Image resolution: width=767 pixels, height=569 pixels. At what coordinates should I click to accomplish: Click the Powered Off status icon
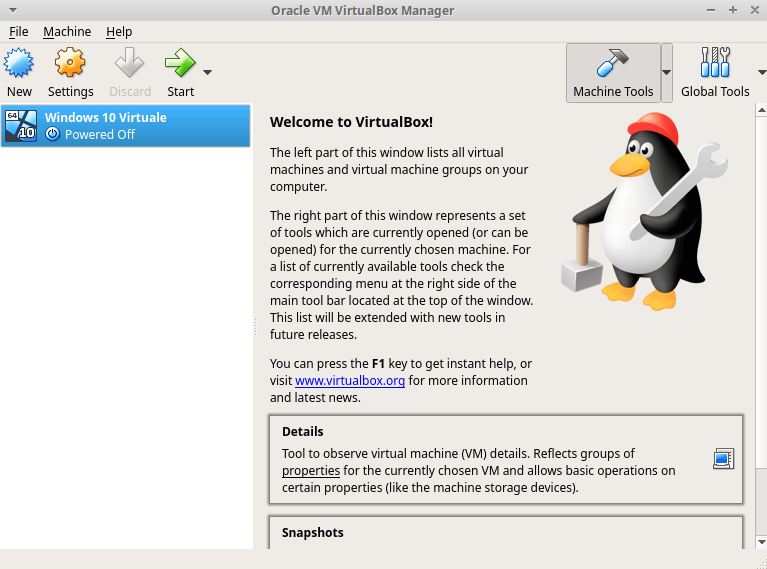pos(53,134)
